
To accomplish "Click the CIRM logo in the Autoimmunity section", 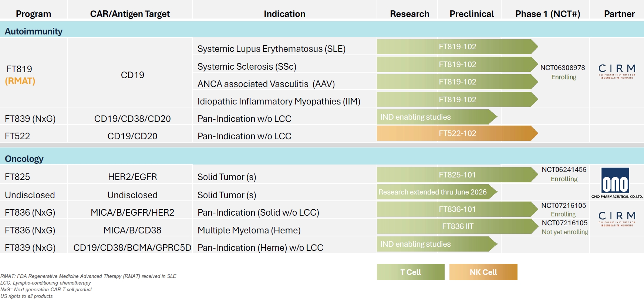I will tap(617, 71).
